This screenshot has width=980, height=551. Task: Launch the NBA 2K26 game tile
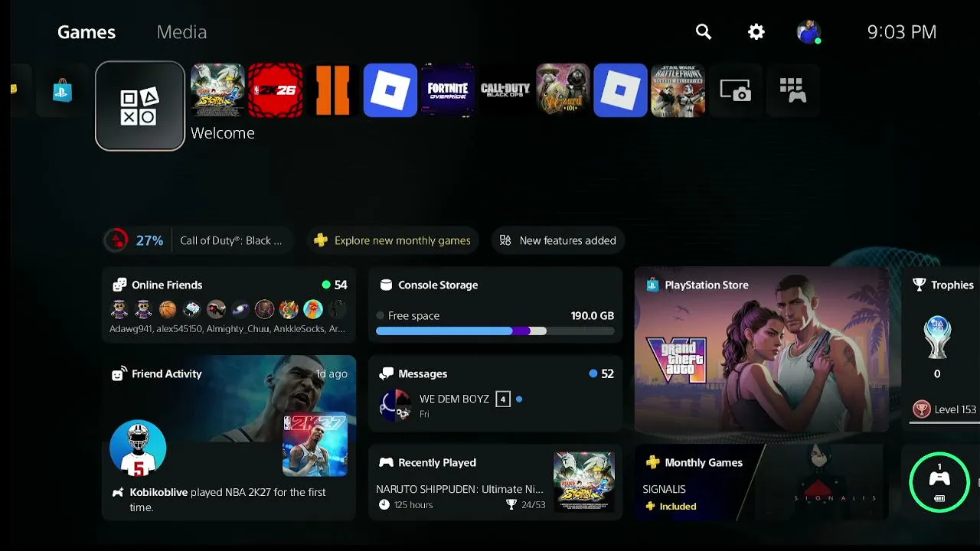click(x=276, y=90)
